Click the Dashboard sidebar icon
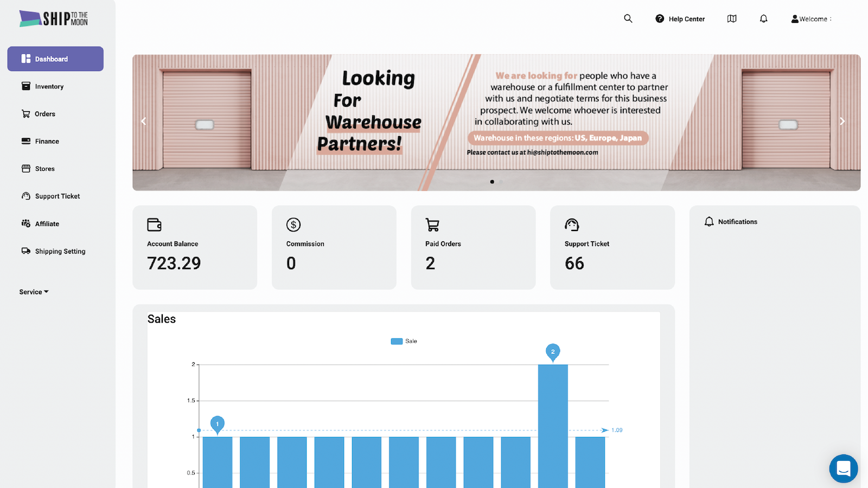Viewport: 868px width, 488px height. [26, 59]
